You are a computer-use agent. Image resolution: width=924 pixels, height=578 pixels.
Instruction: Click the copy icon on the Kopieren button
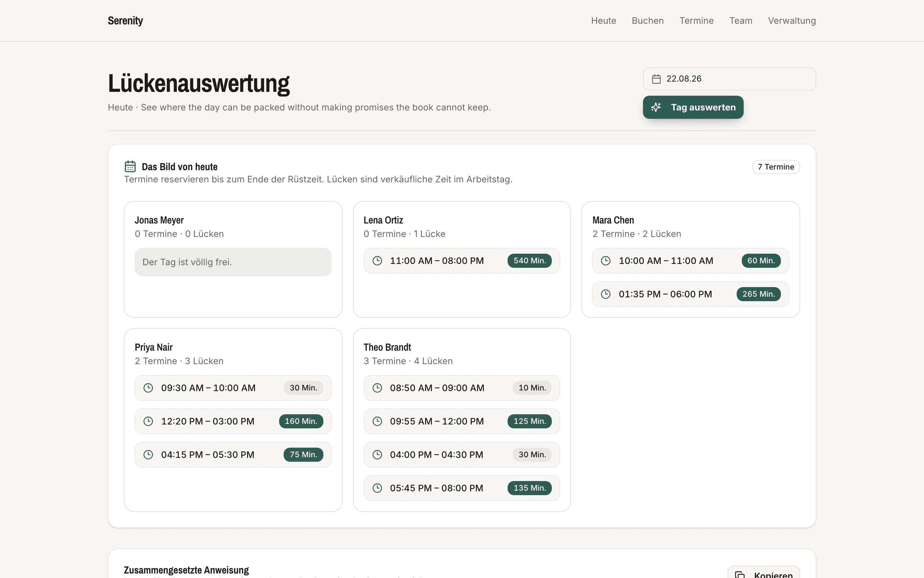(740, 574)
